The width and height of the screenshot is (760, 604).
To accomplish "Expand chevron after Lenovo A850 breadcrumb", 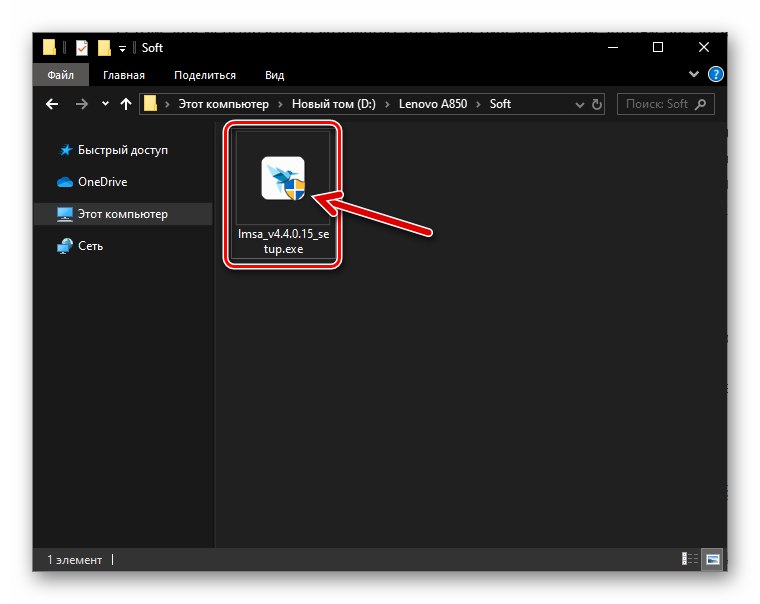I will click(x=478, y=104).
